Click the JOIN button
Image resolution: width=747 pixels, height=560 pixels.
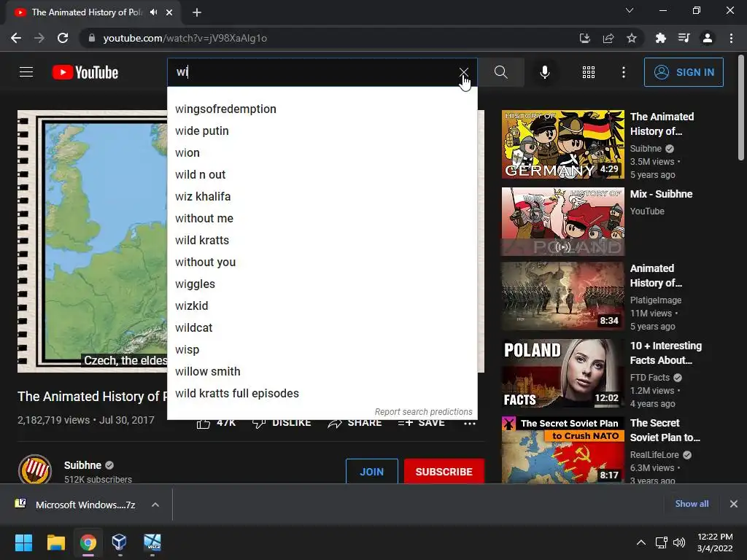[x=371, y=472]
